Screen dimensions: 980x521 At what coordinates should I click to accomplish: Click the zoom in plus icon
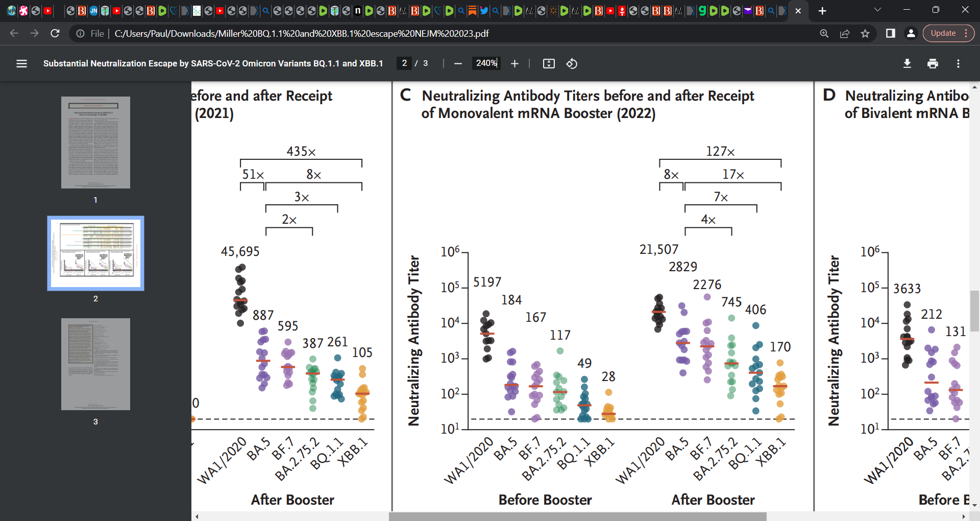514,63
